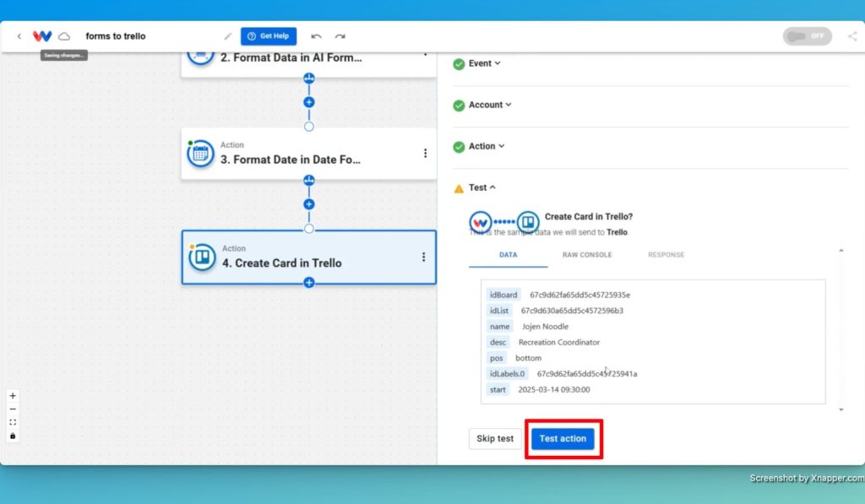Click the Trello icon in the test header
865x504 pixels.
[x=528, y=222]
